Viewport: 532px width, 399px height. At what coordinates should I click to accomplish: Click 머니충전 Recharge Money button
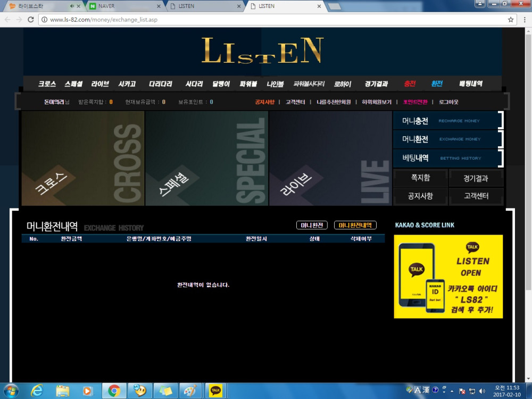[x=448, y=120]
